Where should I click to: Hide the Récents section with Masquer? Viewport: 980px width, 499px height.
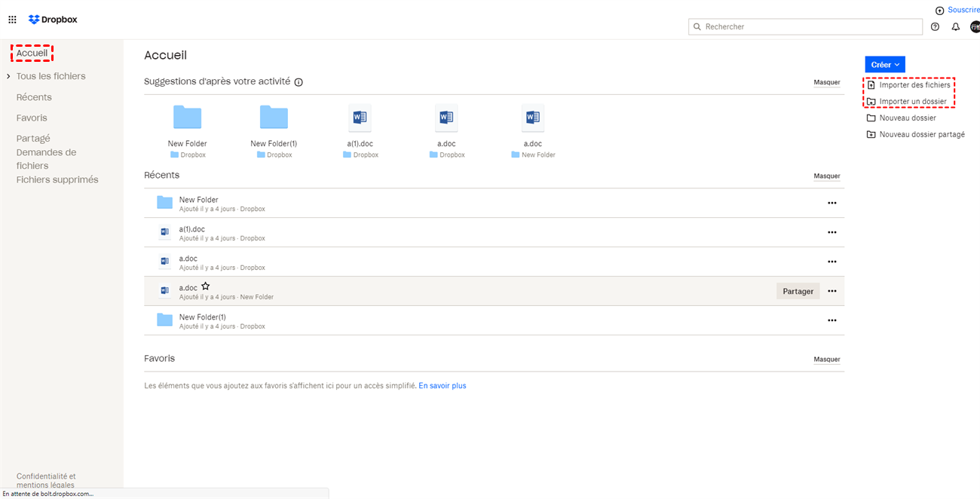(x=826, y=176)
